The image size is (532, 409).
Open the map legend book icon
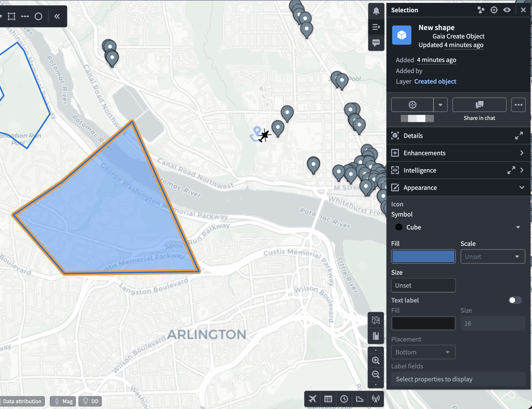click(376, 336)
